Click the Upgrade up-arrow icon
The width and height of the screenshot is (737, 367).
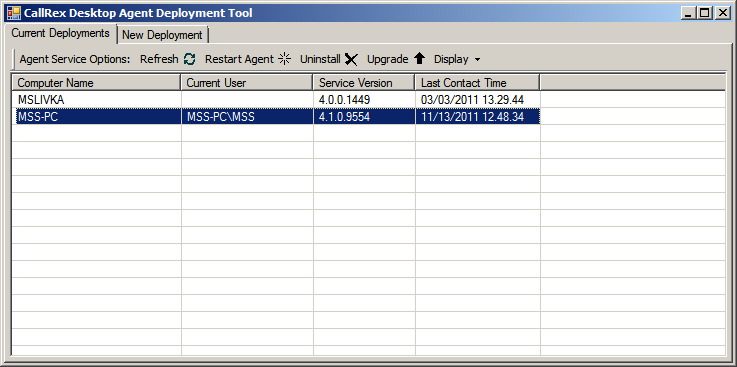(x=419, y=59)
